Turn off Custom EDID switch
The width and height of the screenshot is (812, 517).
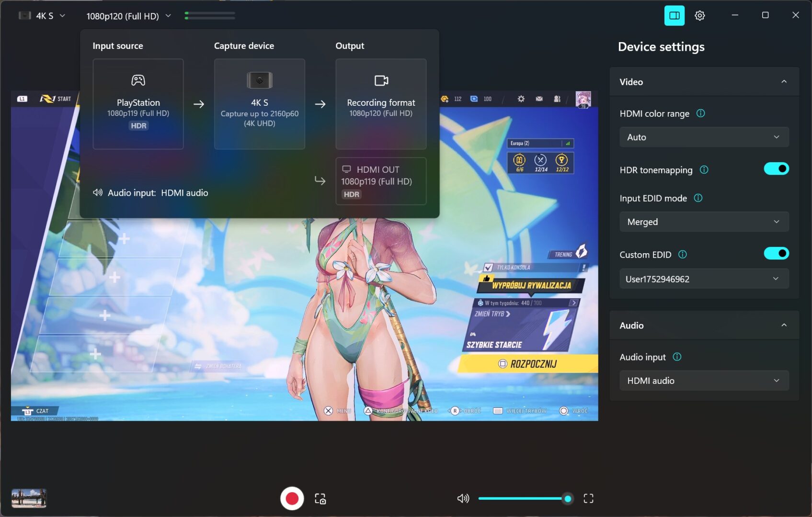tap(776, 254)
